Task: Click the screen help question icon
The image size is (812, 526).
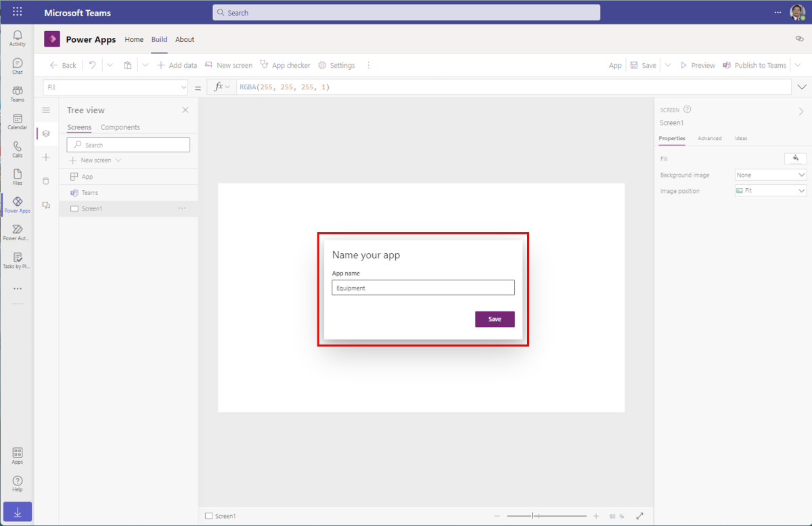Action: tap(687, 109)
